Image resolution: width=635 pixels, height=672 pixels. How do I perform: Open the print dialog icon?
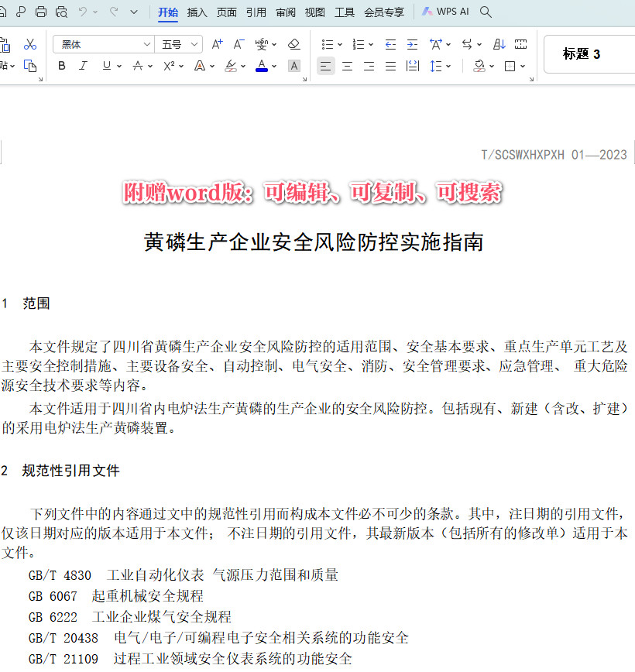tap(41, 12)
